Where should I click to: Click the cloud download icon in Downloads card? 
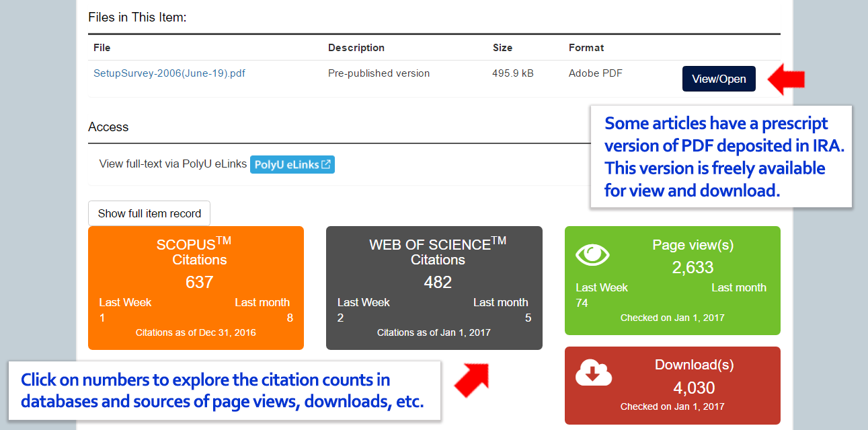click(594, 373)
